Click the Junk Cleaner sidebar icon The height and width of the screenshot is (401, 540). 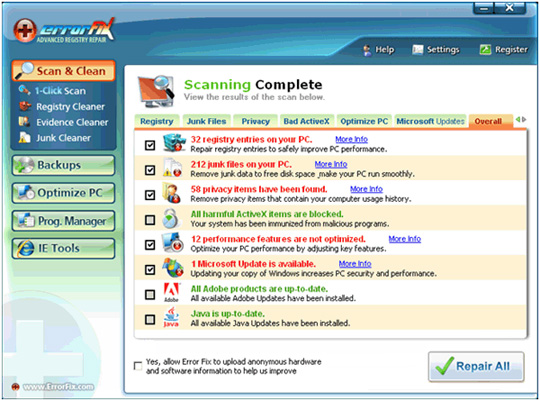pos(24,137)
